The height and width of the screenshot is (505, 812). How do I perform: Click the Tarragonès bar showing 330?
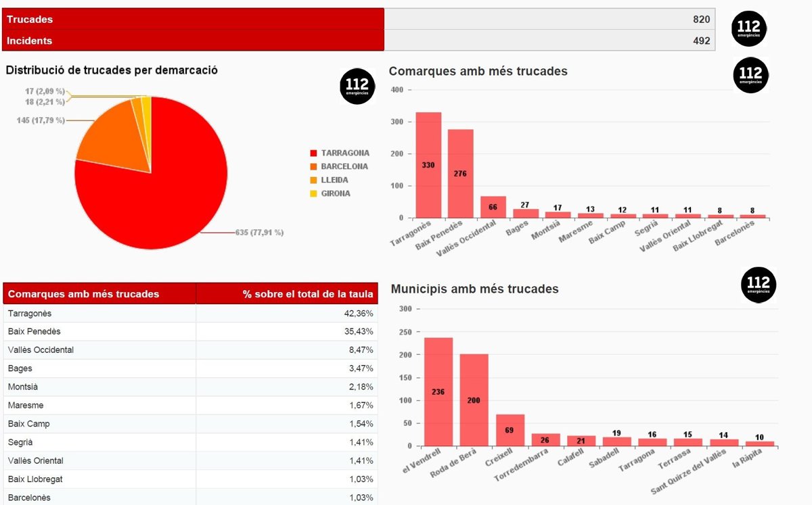coord(428,165)
